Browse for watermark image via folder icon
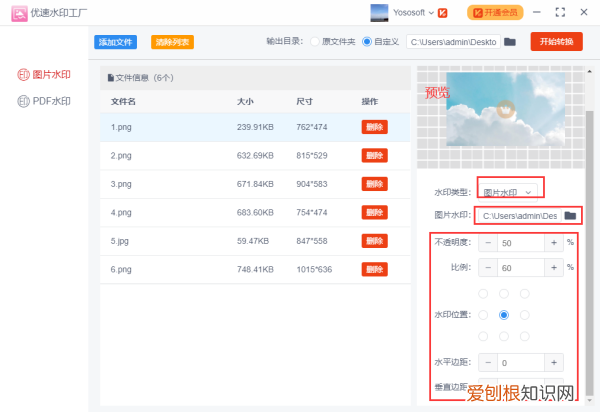The width and height of the screenshot is (600, 412). pyautogui.click(x=570, y=216)
